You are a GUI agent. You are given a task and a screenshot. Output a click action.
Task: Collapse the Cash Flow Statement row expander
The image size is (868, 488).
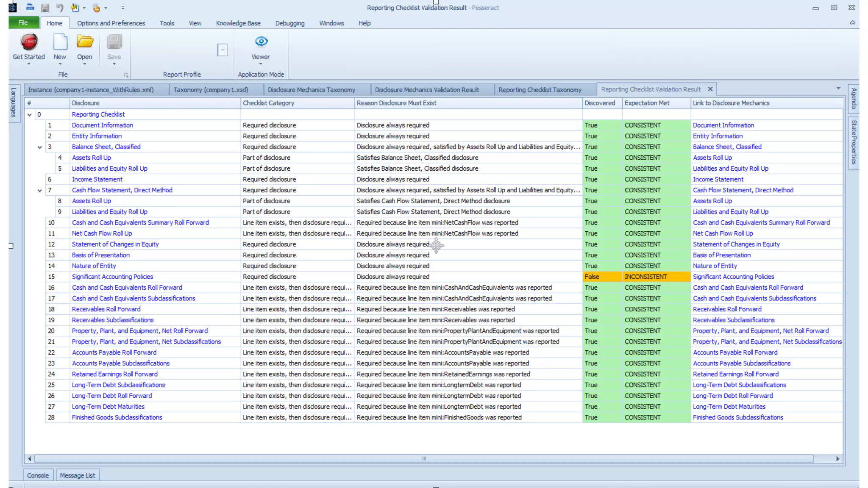click(40, 191)
